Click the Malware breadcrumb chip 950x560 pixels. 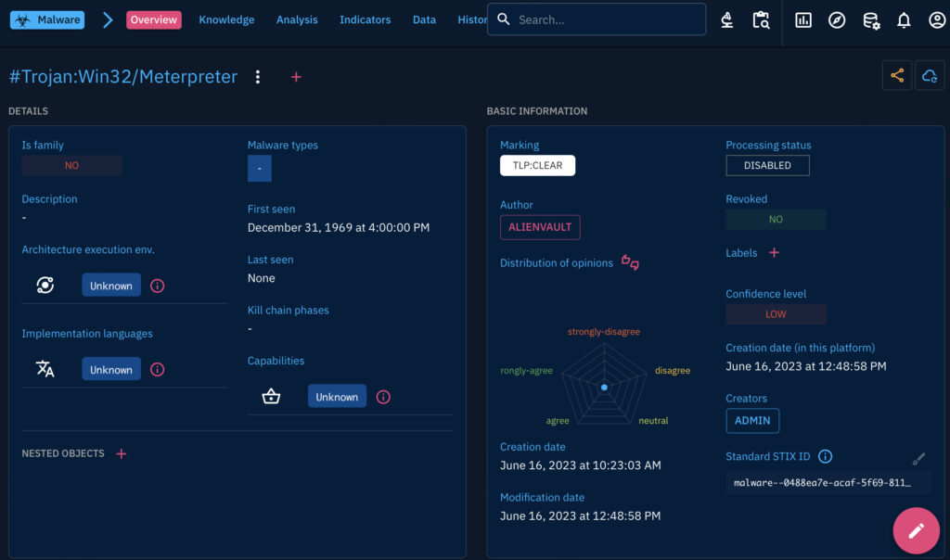tap(47, 19)
